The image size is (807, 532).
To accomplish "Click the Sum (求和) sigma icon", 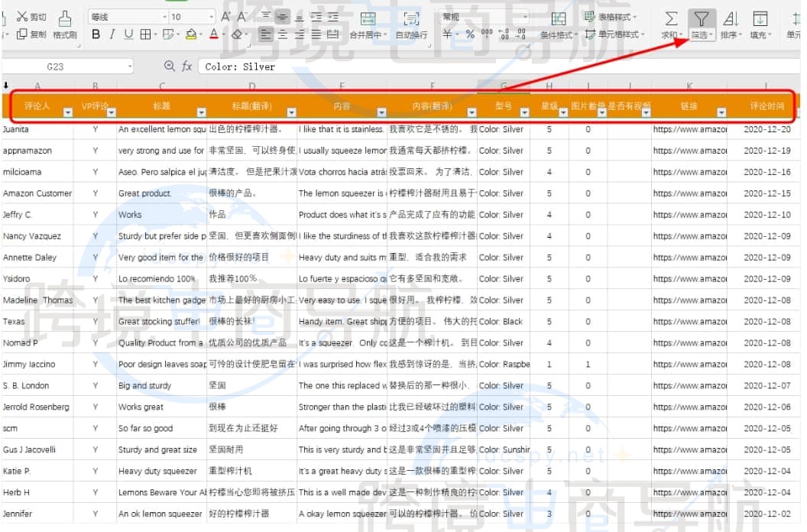I will click(x=671, y=19).
